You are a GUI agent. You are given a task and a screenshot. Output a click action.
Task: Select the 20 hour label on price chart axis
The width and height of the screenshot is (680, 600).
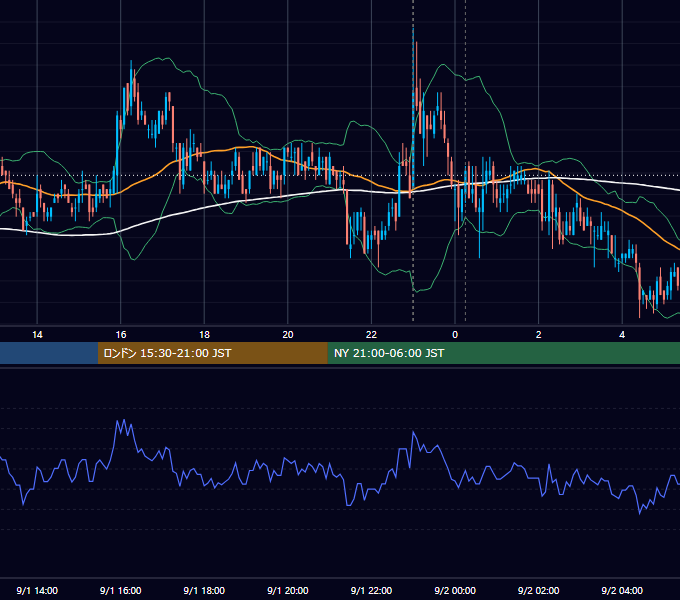(288, 335)
